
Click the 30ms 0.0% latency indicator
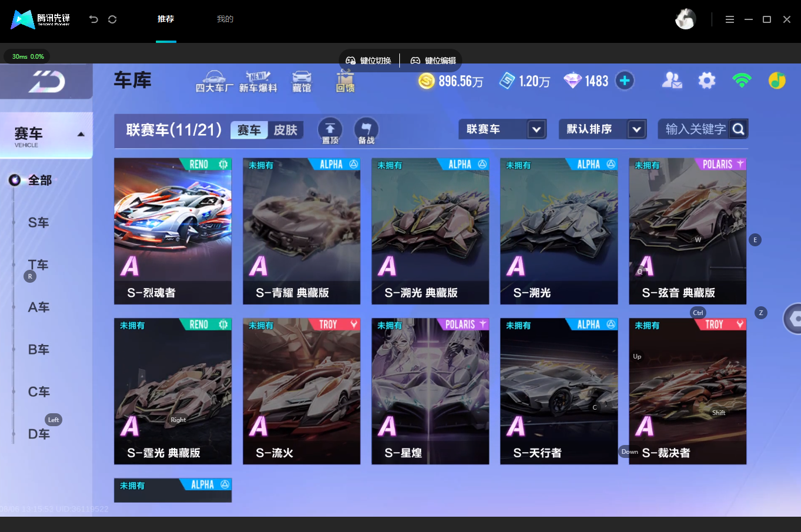point(28,56)
